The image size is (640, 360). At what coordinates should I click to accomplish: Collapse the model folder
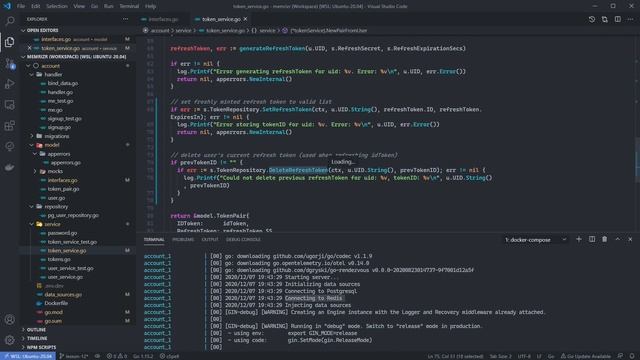click(x=31, y=145)
